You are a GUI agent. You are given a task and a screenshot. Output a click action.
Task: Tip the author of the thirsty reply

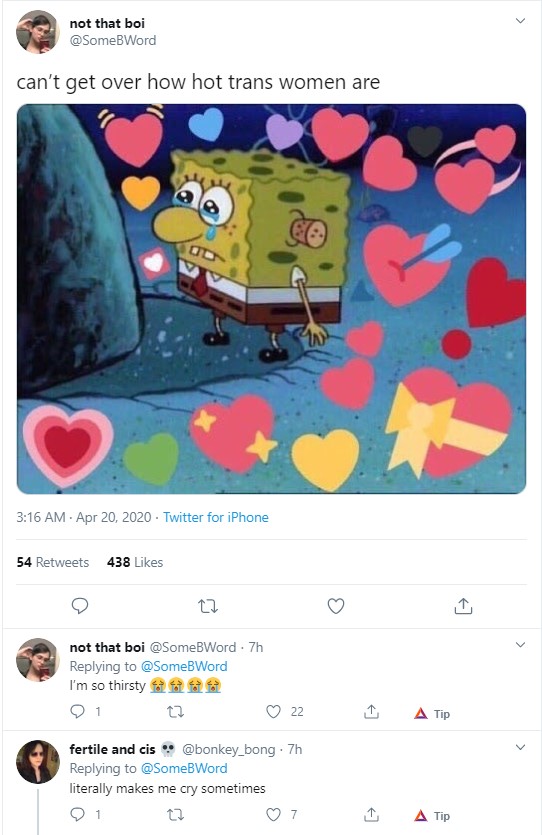pyautogui.click(x=432, y=714)
